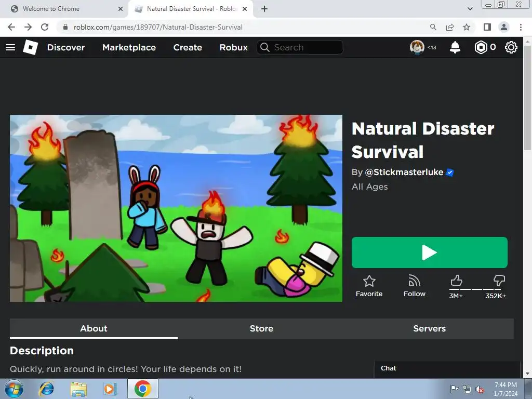Open File Explorer from taskbar
Viewport: 532px width, 399px height.
(x=78, y=389)
